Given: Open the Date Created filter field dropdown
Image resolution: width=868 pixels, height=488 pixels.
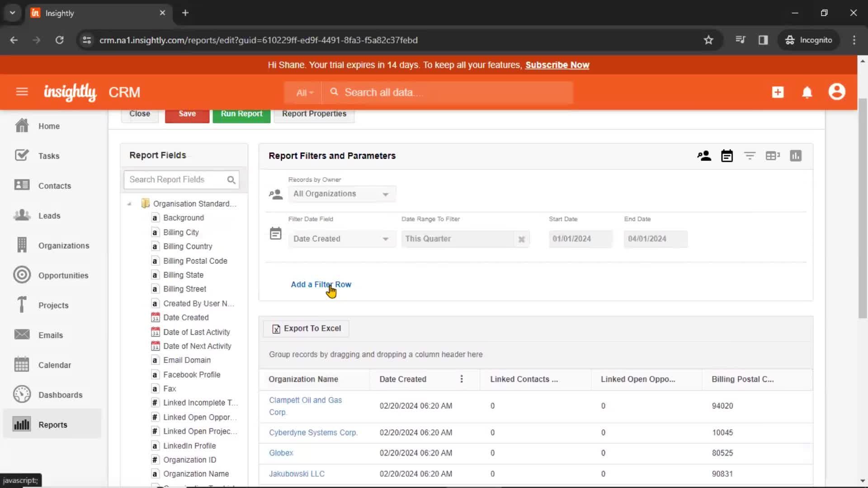Looking at the screenshot, I should tap(342, 239).
